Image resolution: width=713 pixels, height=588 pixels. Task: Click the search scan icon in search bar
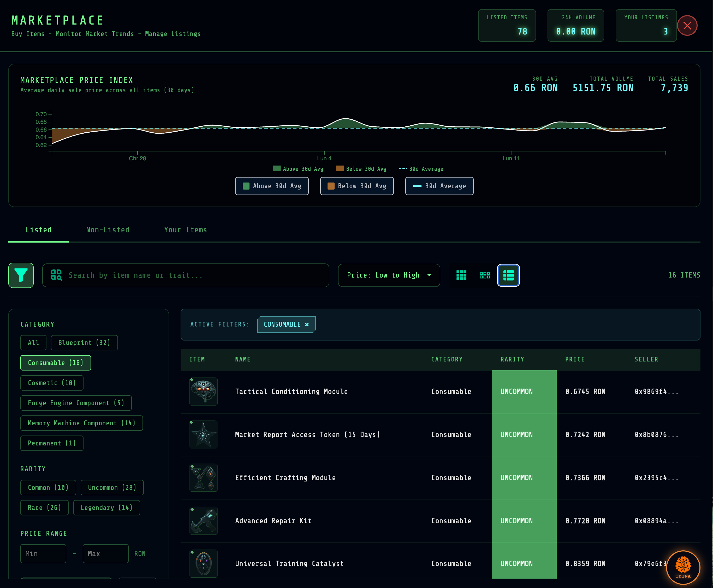coord(56,275)
